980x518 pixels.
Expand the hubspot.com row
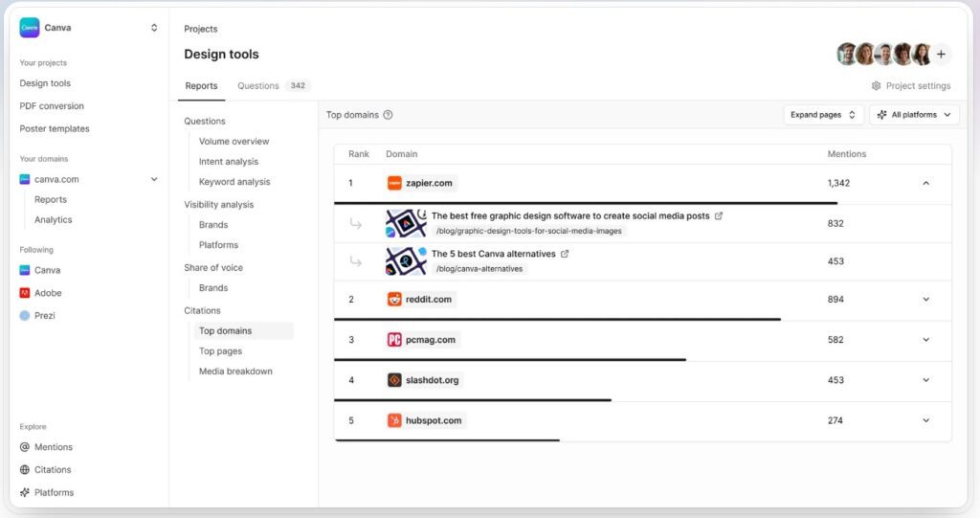coord(925,420)
